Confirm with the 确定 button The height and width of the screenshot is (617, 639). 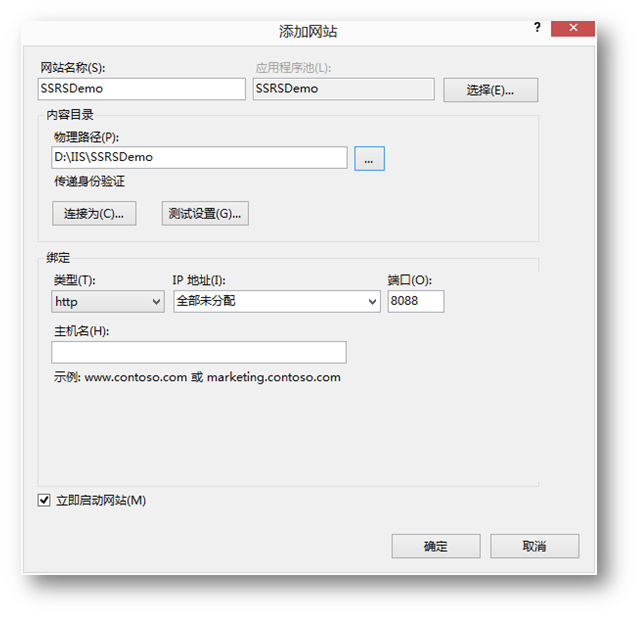click(436, 546)
